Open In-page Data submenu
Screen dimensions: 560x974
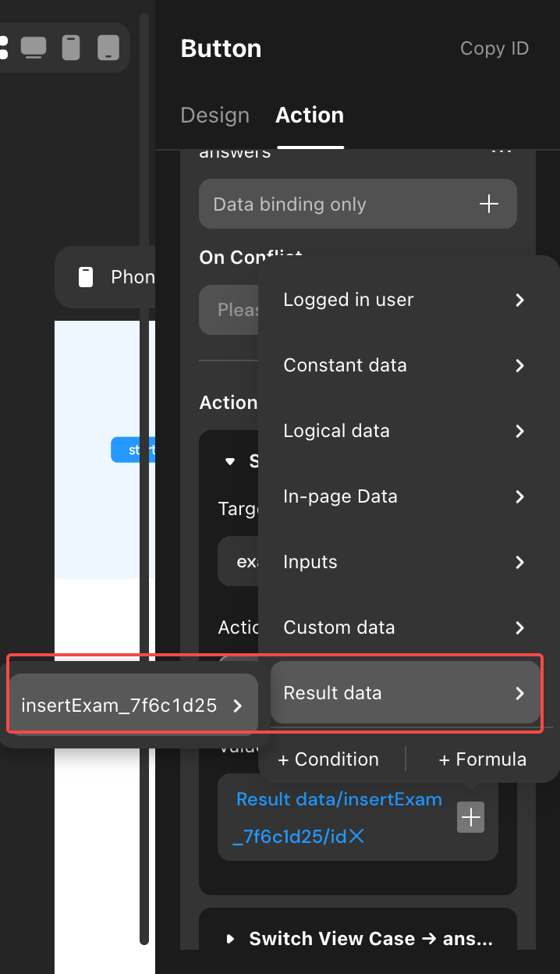(x=405, y=496)
